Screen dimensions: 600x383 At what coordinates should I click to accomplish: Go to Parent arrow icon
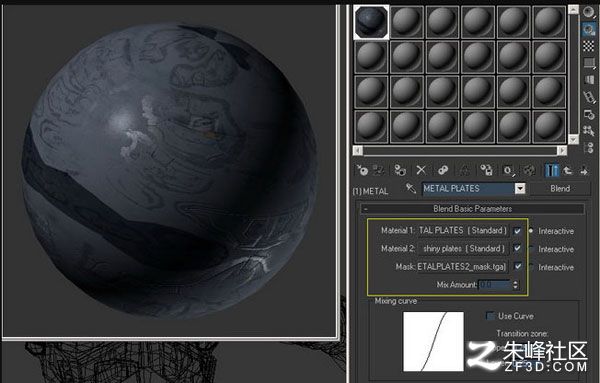point(568,170)
